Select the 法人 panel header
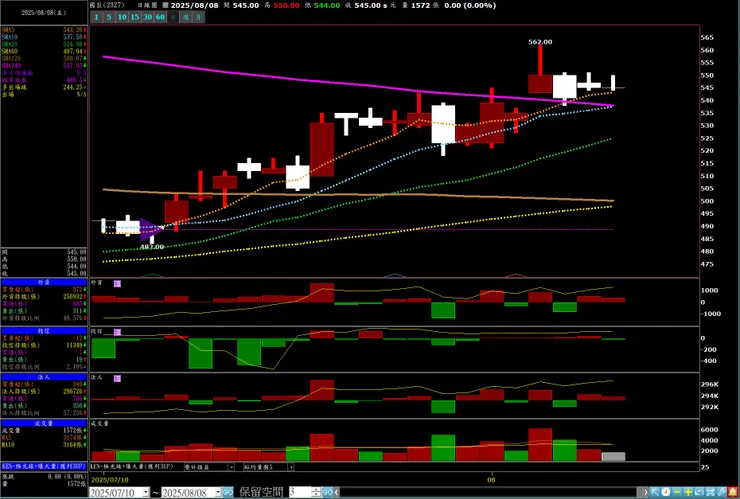Viewport: 740px width, 499px height. tap(43, 377)
